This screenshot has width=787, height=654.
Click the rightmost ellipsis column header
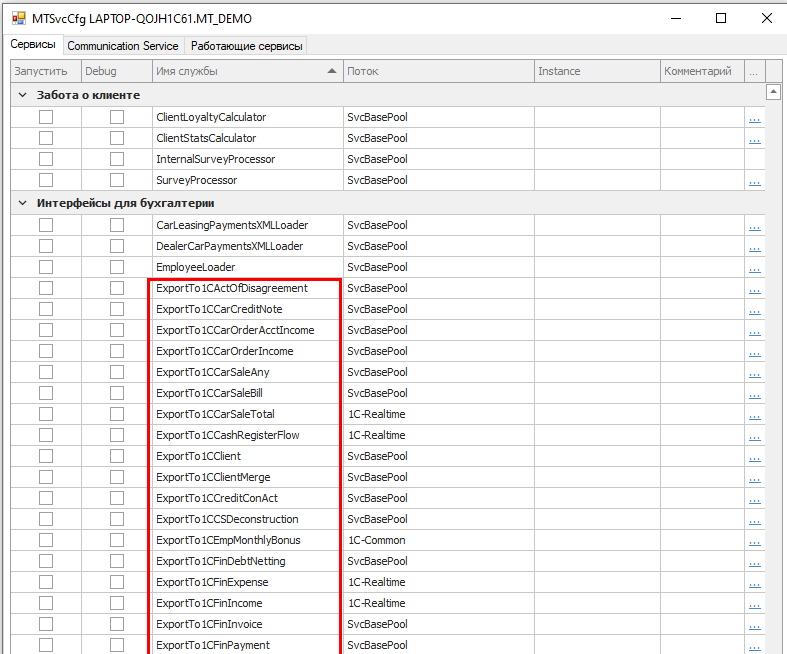click(754, 71)
